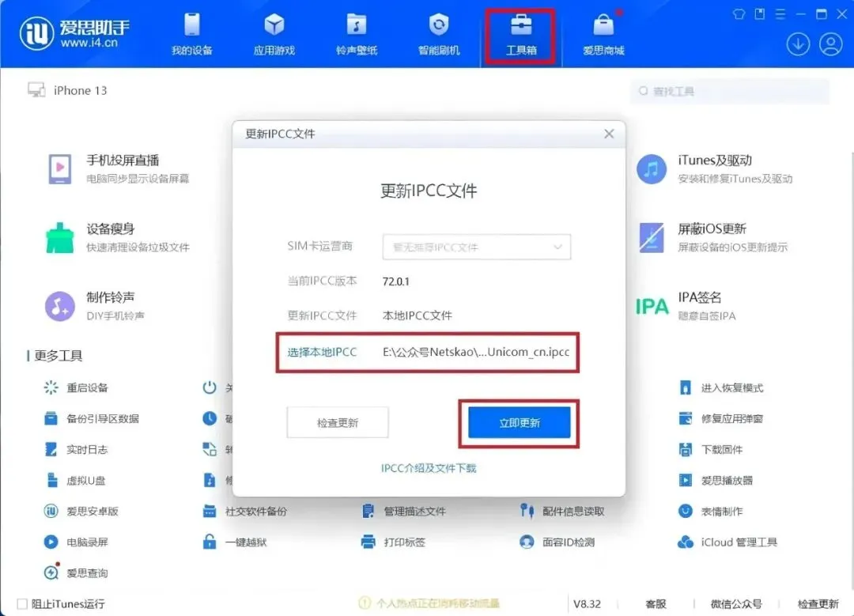Click 选择本地IPCC link
854x616 pixels.
pos(322,353)
